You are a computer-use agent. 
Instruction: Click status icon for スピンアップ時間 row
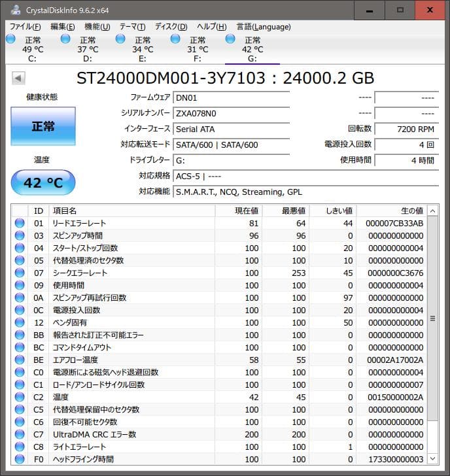(20, 235)
